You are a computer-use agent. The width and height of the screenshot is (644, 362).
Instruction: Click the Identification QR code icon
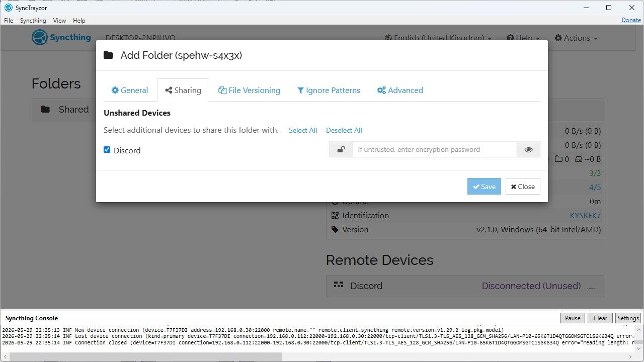[x=335, y=215]
